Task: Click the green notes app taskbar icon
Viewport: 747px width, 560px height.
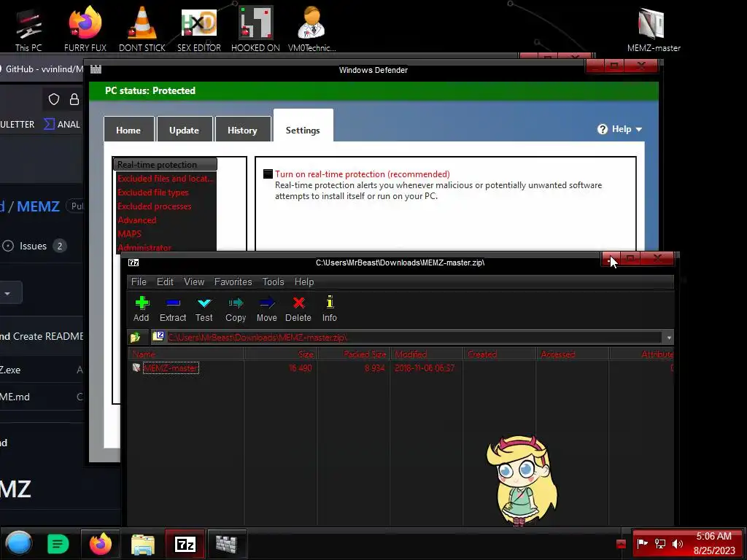Action: pyautogui.click(x=58, y=544)
